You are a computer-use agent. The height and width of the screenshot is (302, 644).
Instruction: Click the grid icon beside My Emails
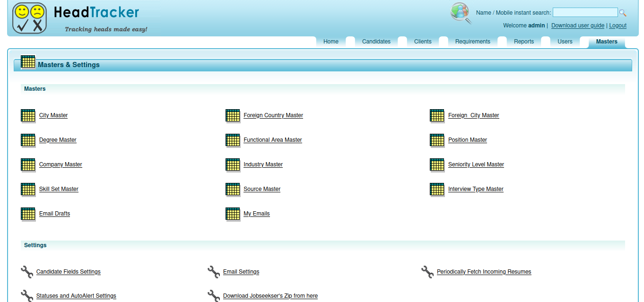click(x=233, y=214)
